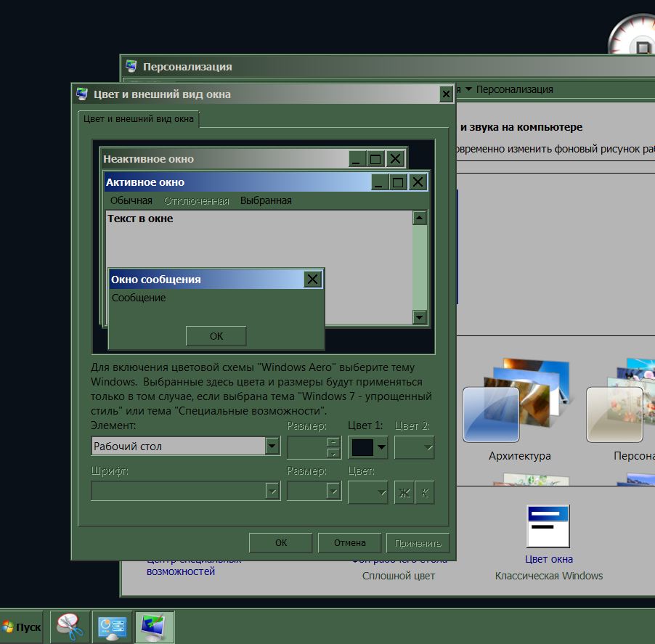Click the element Размер stepper up arrow
Screen dimensions: 655x644
pyautogui.click(x=333, y=442)
